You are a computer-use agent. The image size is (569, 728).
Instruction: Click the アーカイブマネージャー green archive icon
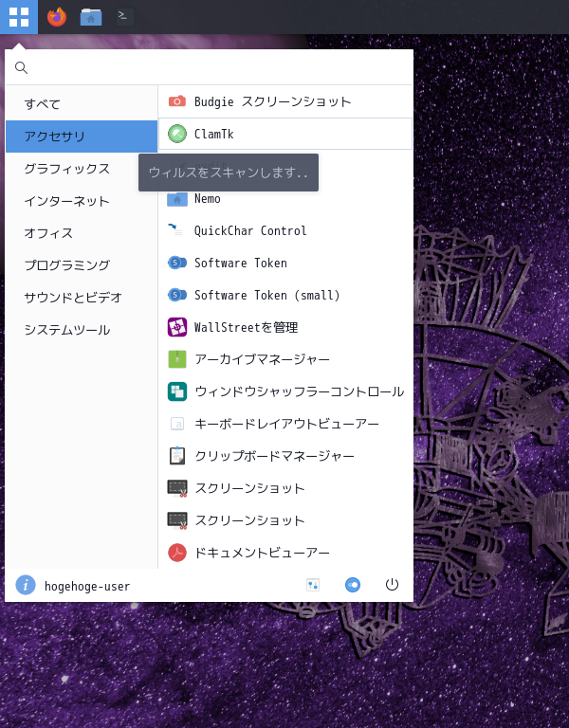[x=177, y=359]
